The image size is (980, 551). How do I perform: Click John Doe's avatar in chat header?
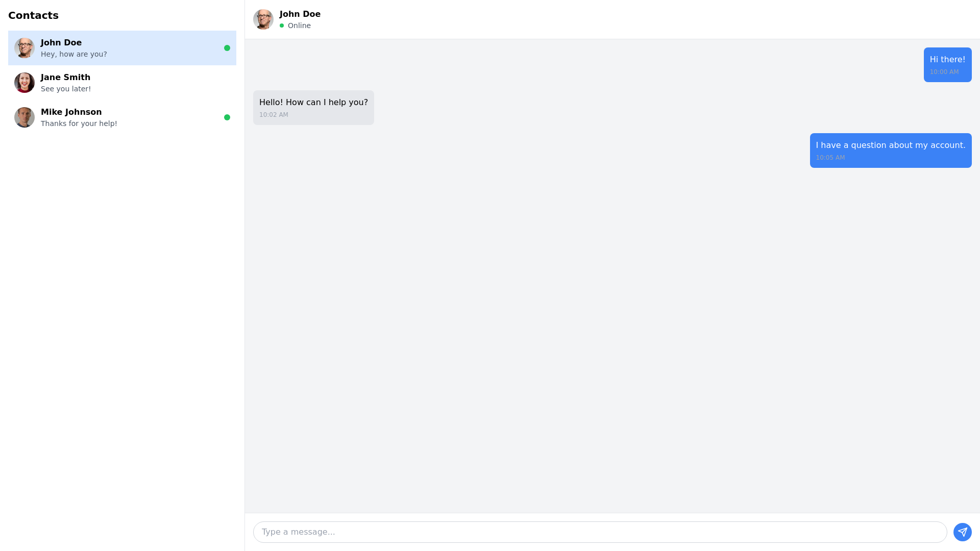coord(263,19)
